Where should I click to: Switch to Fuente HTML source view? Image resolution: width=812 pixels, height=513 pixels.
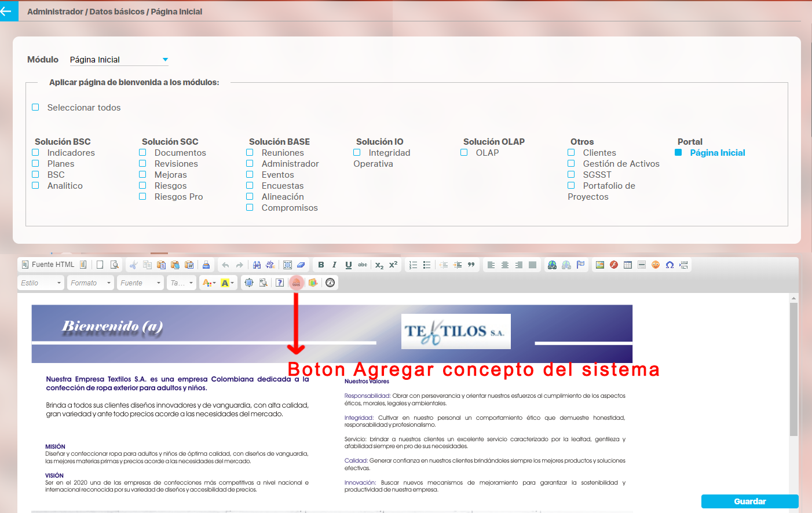click(48, 265)
